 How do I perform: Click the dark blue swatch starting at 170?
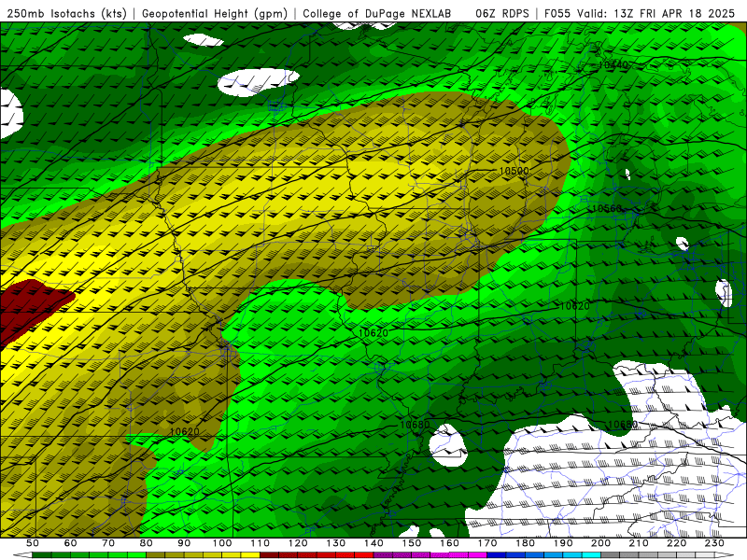click(x=497, y=555)
